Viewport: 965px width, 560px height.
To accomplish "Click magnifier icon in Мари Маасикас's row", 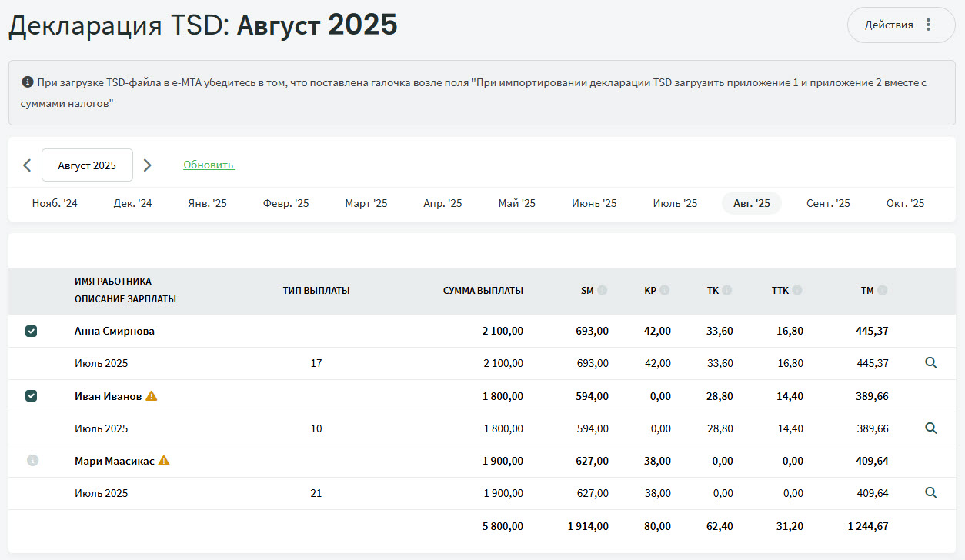I will coord(930,493).
